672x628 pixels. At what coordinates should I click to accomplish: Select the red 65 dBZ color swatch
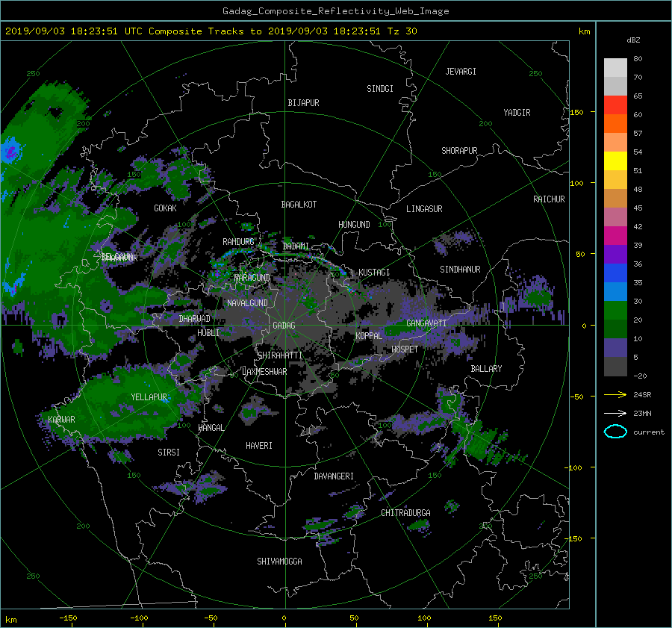click(x=615, y=105)
